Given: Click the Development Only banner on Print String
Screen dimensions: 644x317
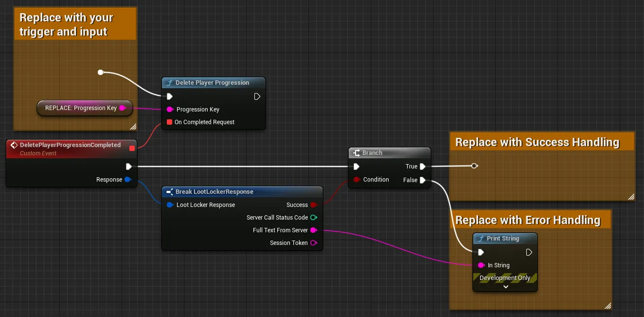Looking at the screenshot, I should click(505, 278).
